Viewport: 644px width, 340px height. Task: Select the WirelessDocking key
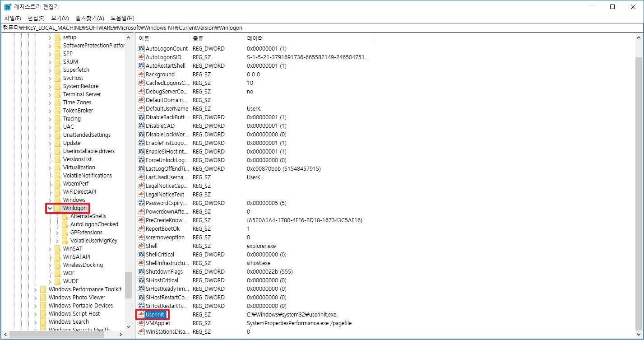tap(83, 265)
